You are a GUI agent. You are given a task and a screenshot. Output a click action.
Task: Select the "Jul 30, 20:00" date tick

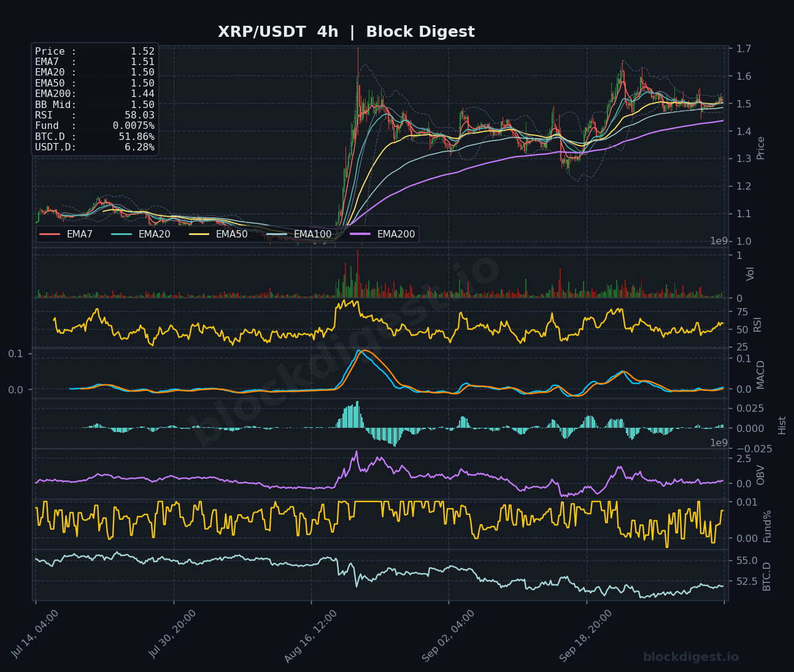pyautogui.click(x=174, y=635)
